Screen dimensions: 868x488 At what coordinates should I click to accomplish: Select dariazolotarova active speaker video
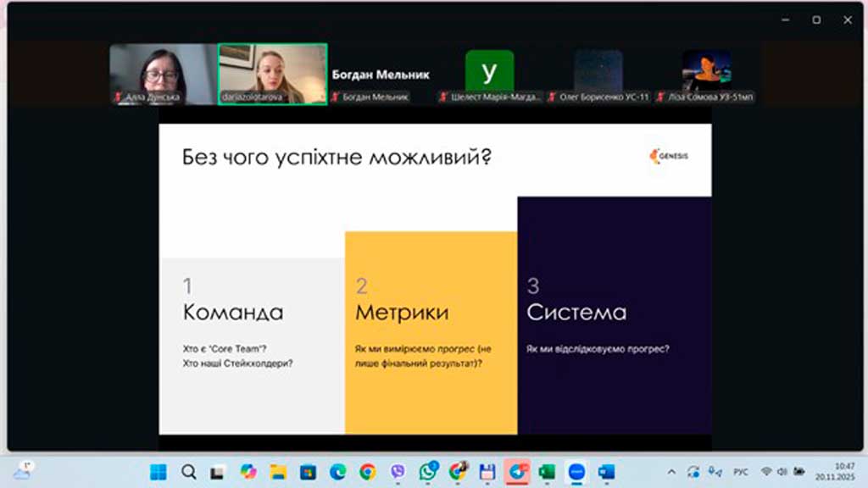coord(272,74)
